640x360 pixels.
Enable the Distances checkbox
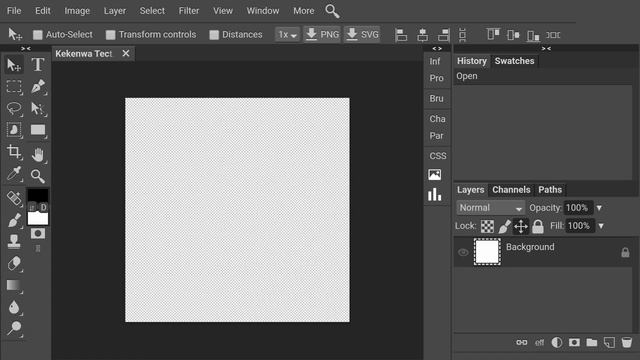(214, 35)
